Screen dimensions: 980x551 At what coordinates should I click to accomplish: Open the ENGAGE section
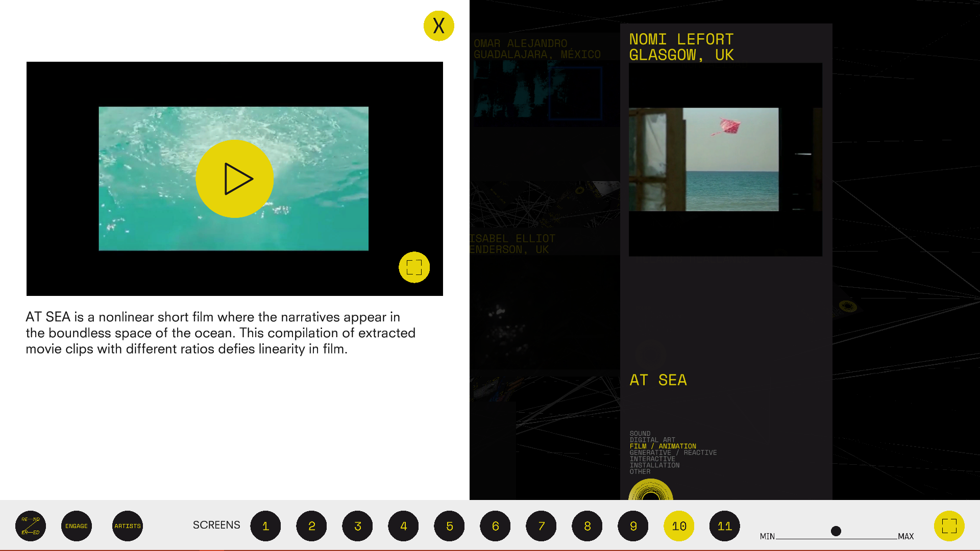pos(77,526)
